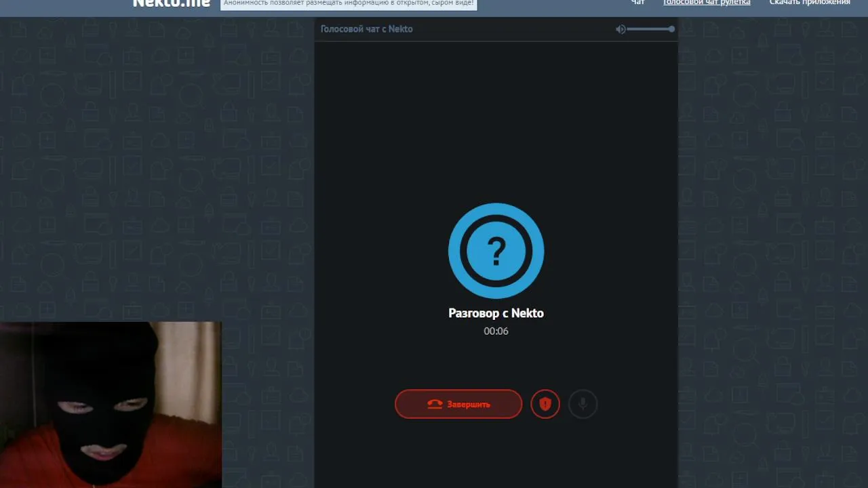Click the Завершить end call button
Viewport: 868px width, 488px height.
pos(458,404)
